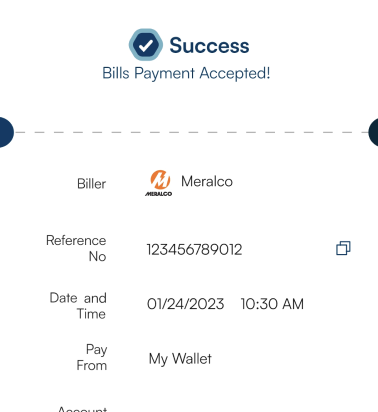Screen dimensions: 378x412
Task: Copy the reference number with the copy icon
Action: coord(343,248)
